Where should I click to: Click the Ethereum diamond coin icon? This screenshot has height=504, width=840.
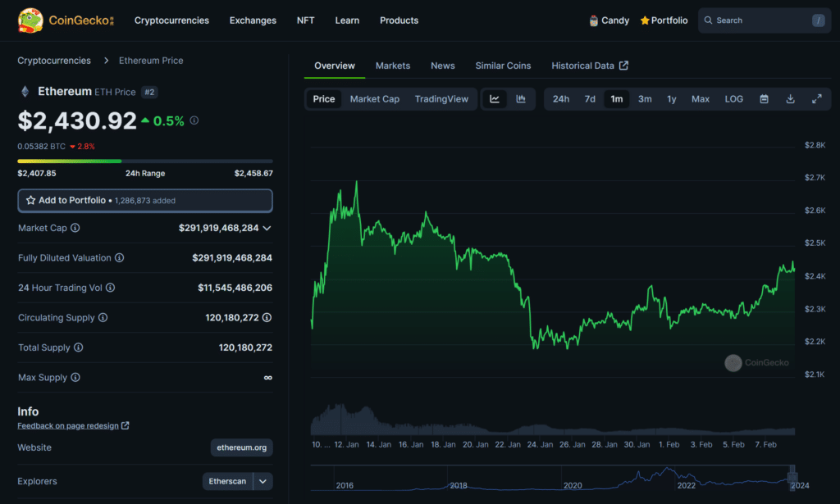tap(25, 92)
